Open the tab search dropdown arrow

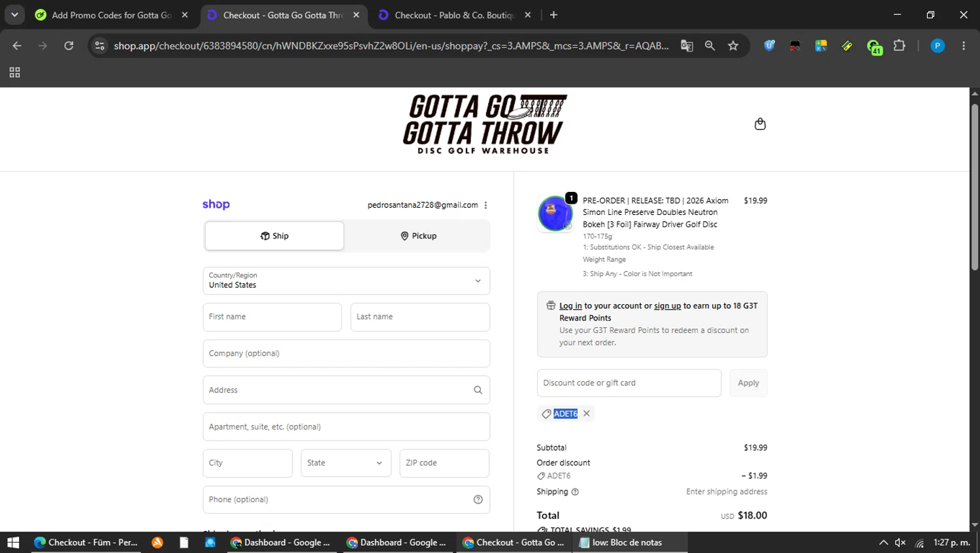coord(14,14)
